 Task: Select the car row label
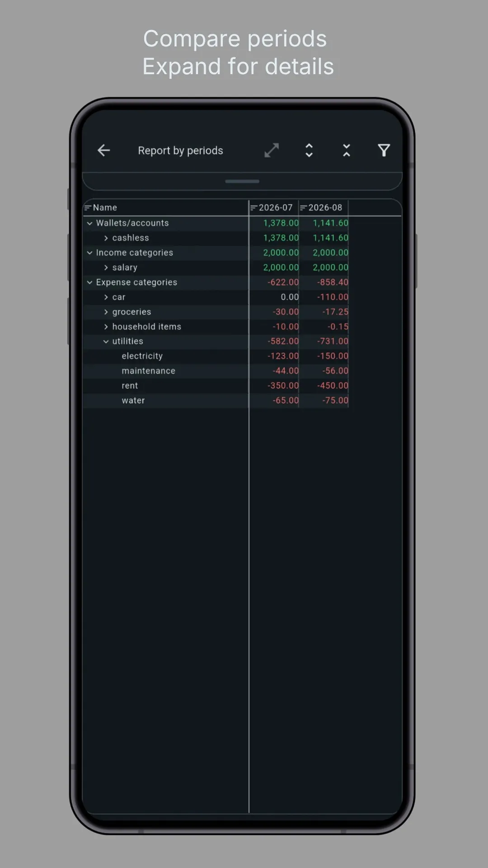click(x=119, y=297)
